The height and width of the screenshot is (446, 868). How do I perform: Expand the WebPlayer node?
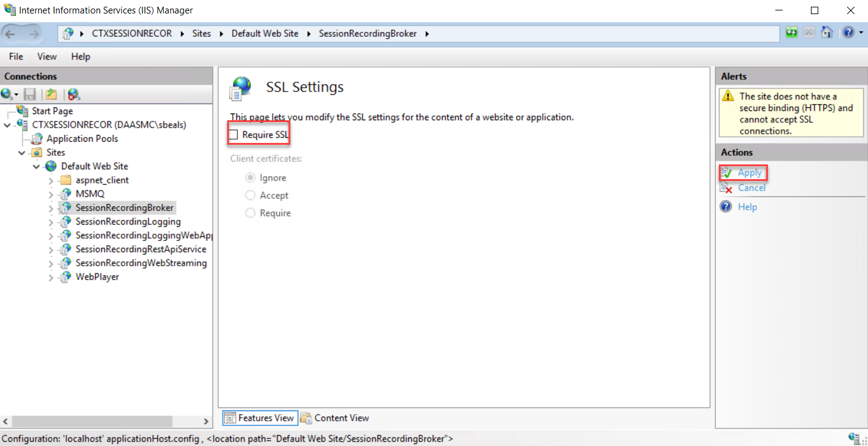click(x=51, y=277)
